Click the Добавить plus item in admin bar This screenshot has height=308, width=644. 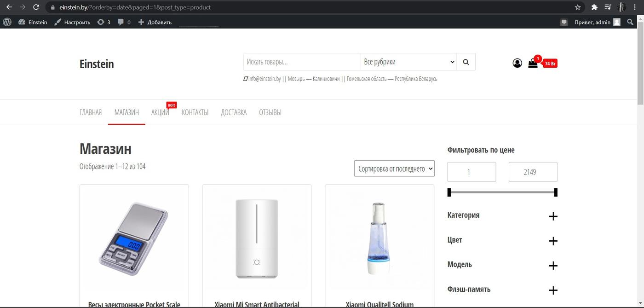[155, 22]
